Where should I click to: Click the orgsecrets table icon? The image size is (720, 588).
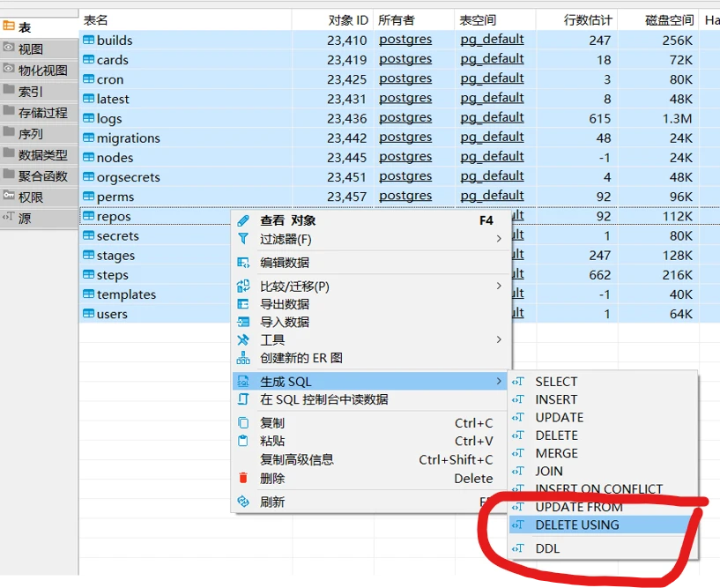tap(88, 176)
